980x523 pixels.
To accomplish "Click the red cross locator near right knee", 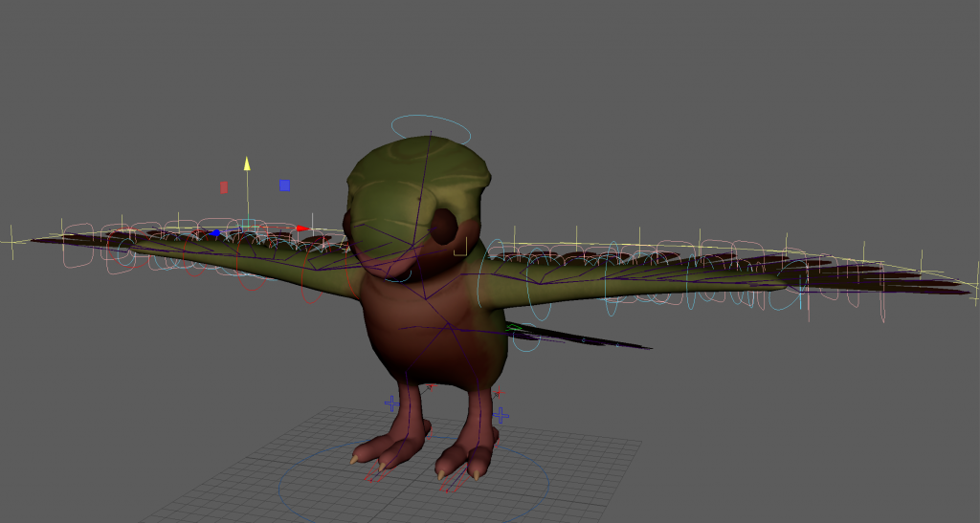I will tap(498, 393).
